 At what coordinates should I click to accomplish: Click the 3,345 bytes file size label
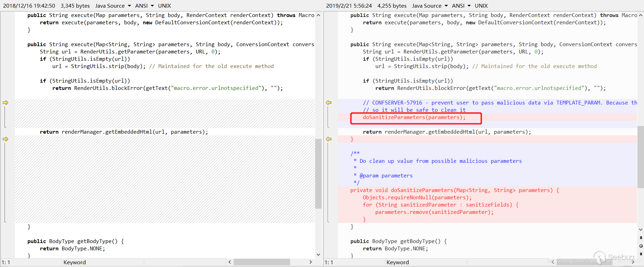coord(75,6)
